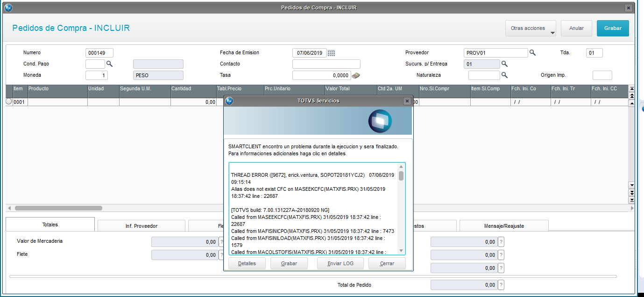Screen dimensions: 644x297
Task: Click the Naturaleza input field
Action: coord(484,75)
